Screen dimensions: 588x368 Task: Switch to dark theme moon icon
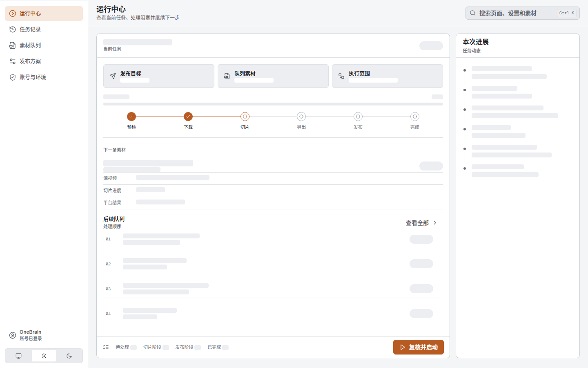tap(69, 356)
